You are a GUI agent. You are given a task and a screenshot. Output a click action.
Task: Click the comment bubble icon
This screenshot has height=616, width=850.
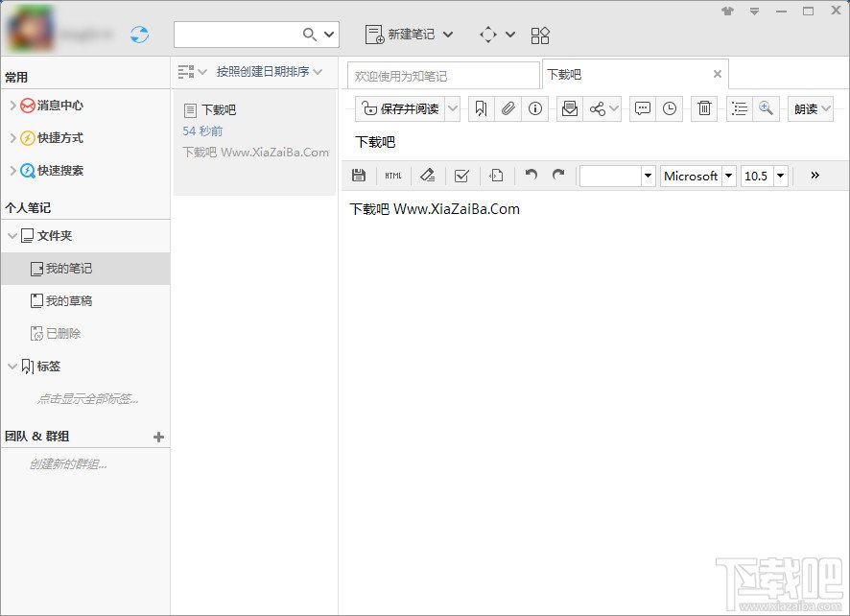point(643,108)
